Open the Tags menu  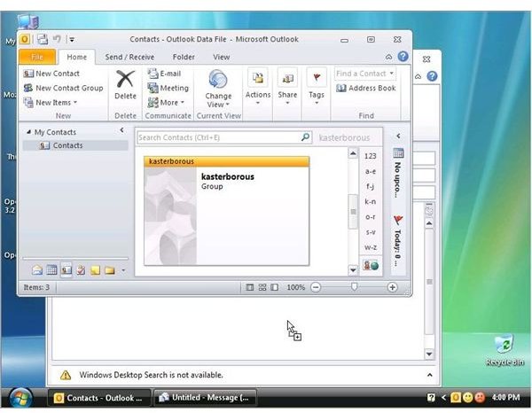[317, 87]
